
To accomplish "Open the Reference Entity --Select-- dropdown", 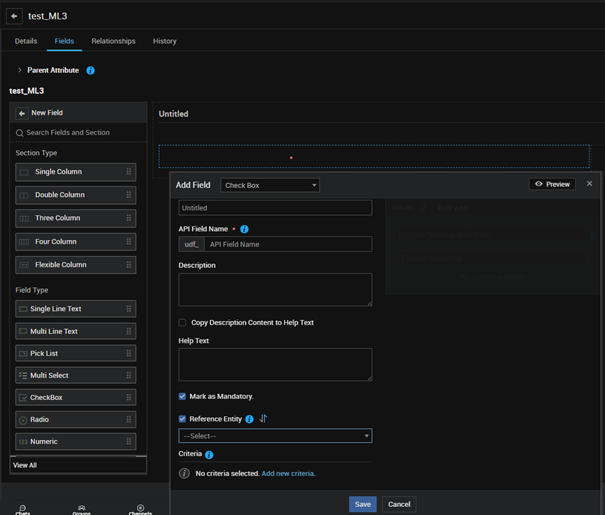I will (275, 436).
